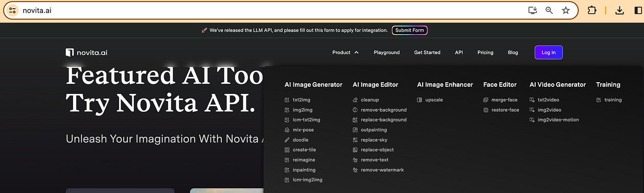Select the remove-text entry
Viewport: 644px width, 193px height.
(375, 160)
